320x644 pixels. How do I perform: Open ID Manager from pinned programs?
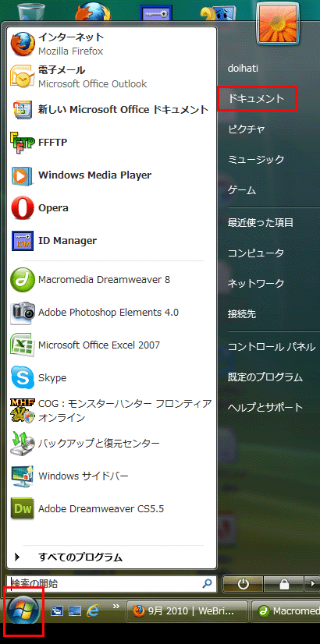(111, 241)
